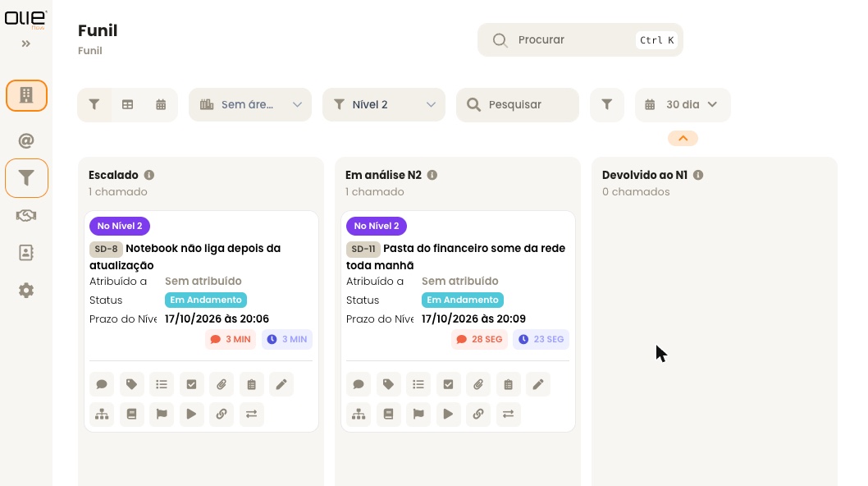Open the 30 dia period dropdown
This screenshot has height=486, width=868.
coord(683,105)
